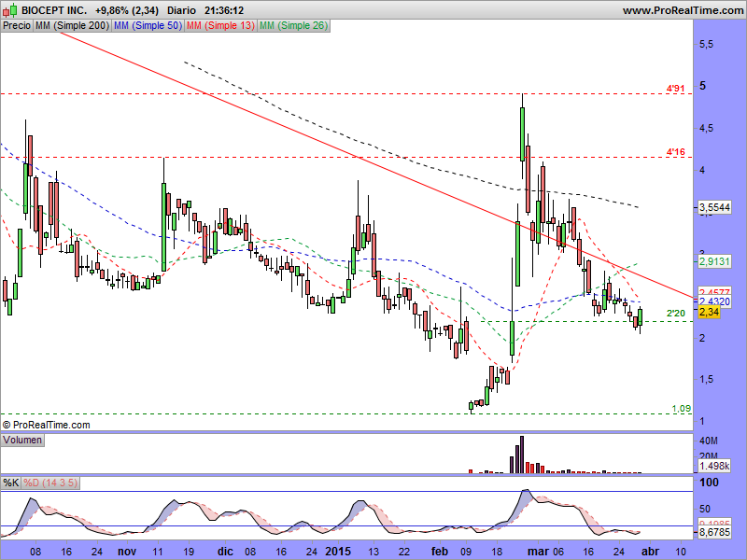Click the 5,5 price scale label
This screenshot has width=747, height=560.
(x=707, y=44)
